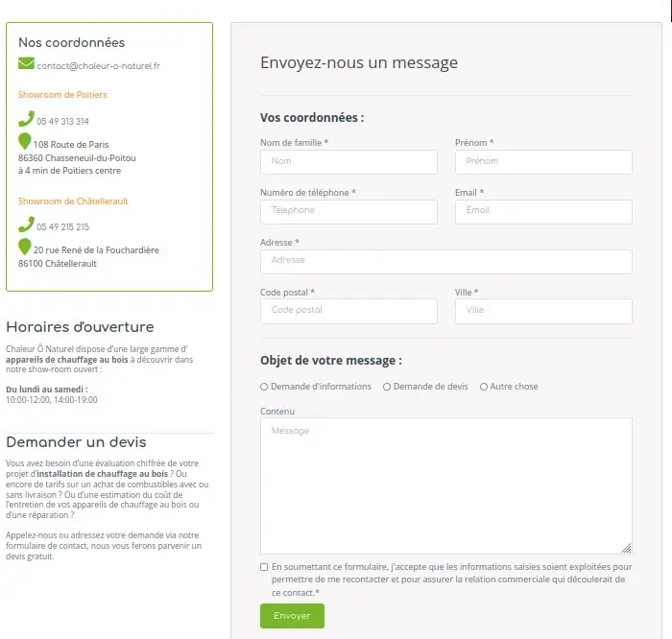Click the phone icon for Châtellerault showroom
672x639 pixels.
(x=26, y=225)
